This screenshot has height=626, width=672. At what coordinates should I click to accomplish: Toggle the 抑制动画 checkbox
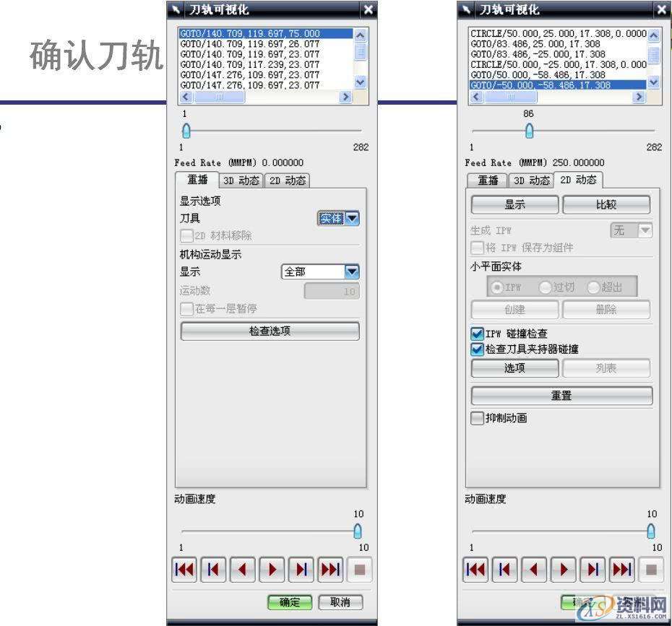click(476, 417)
